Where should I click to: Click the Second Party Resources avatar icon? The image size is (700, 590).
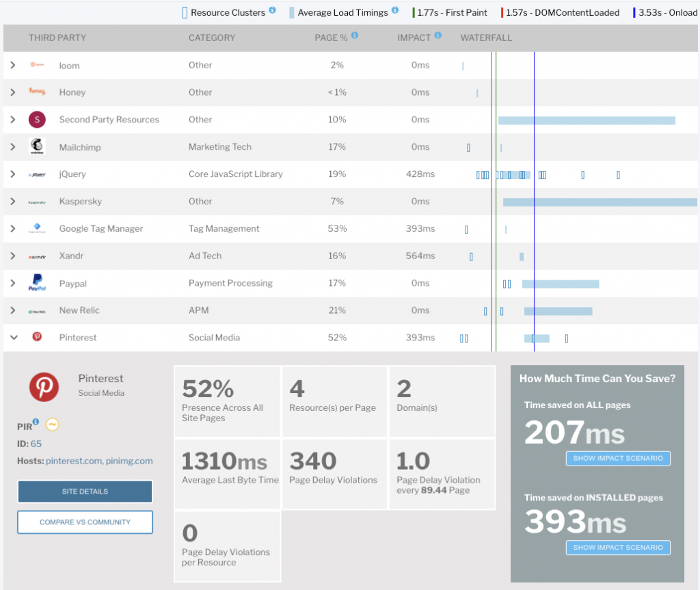(37, 119)
